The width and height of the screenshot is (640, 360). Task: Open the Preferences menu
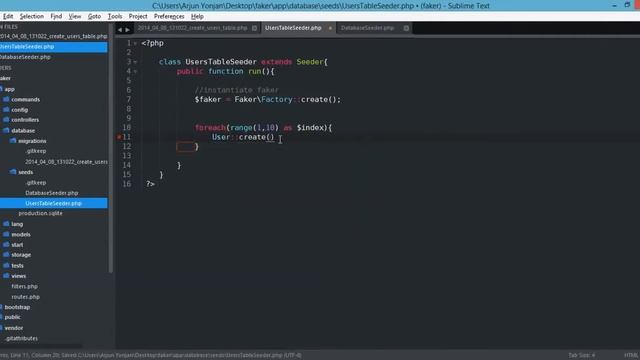click(x=169, y=16)
